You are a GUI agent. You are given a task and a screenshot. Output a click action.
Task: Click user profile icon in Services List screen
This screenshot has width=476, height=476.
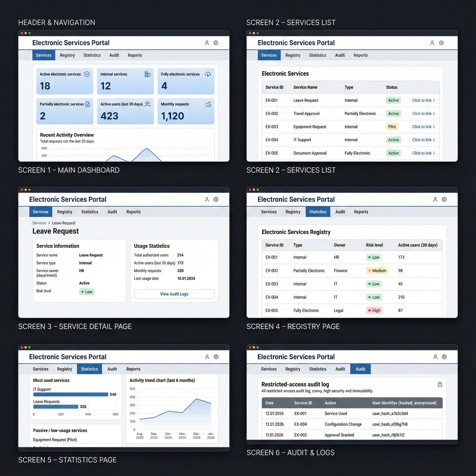[x=432, y=43]
